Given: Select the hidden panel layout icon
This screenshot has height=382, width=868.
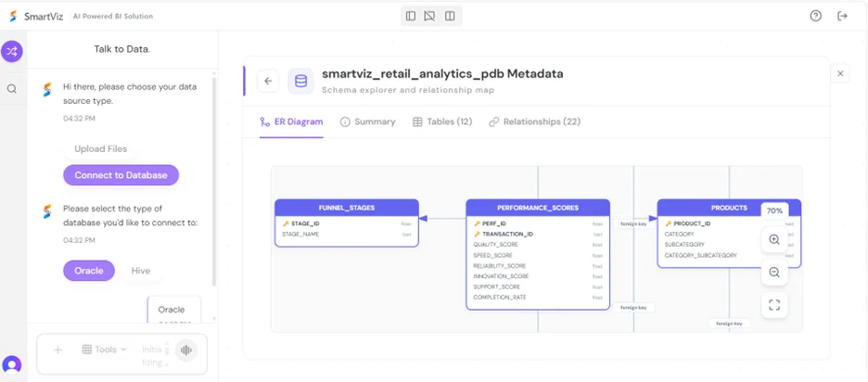Looking at the screenshot, I should [x=429, y=16].
